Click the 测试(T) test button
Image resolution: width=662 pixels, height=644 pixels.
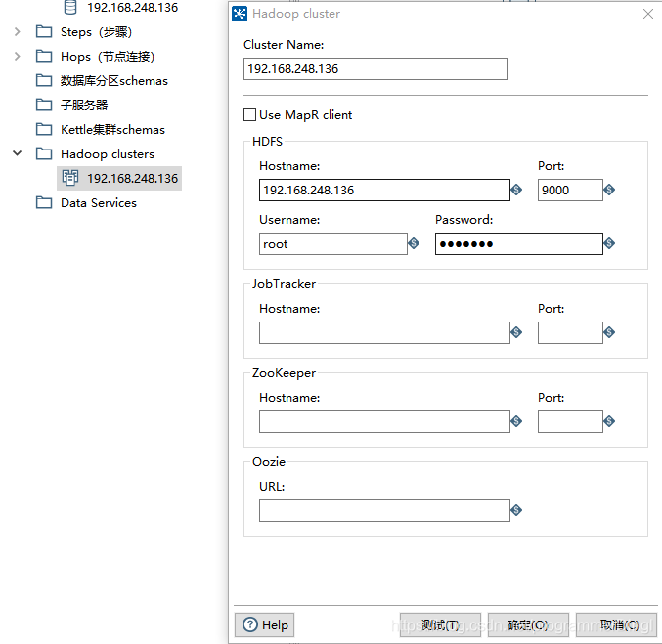click(440, 624)
